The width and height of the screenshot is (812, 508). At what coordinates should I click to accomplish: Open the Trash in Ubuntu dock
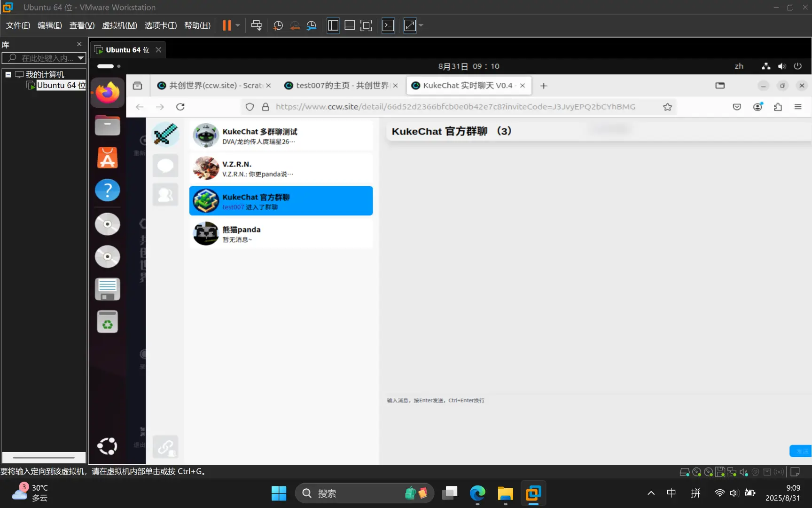pyautogui.click(x=108, y=322)
